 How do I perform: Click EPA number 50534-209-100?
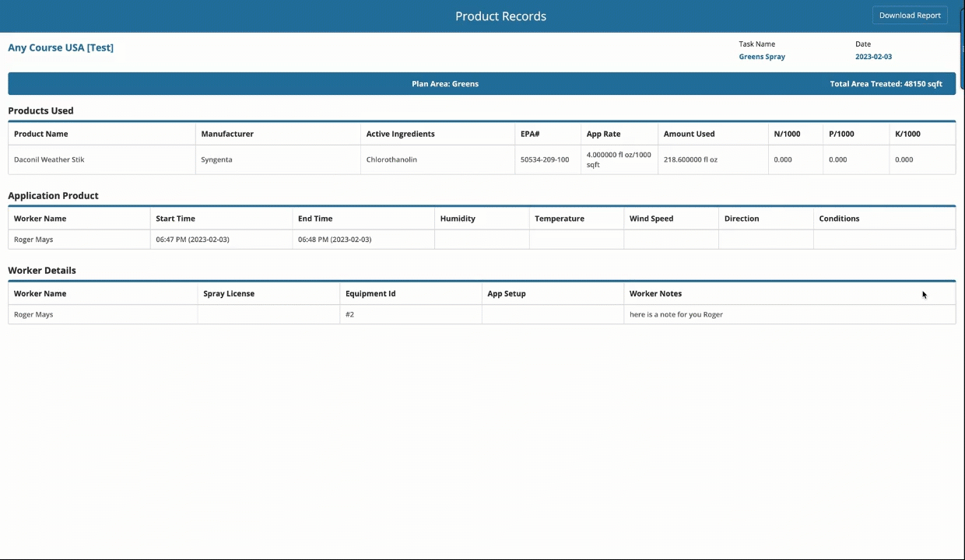(x=545, y=159)
